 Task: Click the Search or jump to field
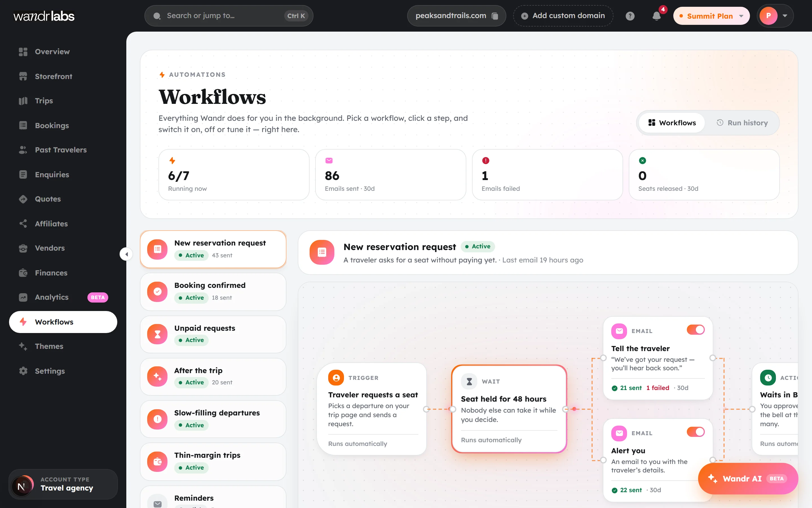[228, 16]
